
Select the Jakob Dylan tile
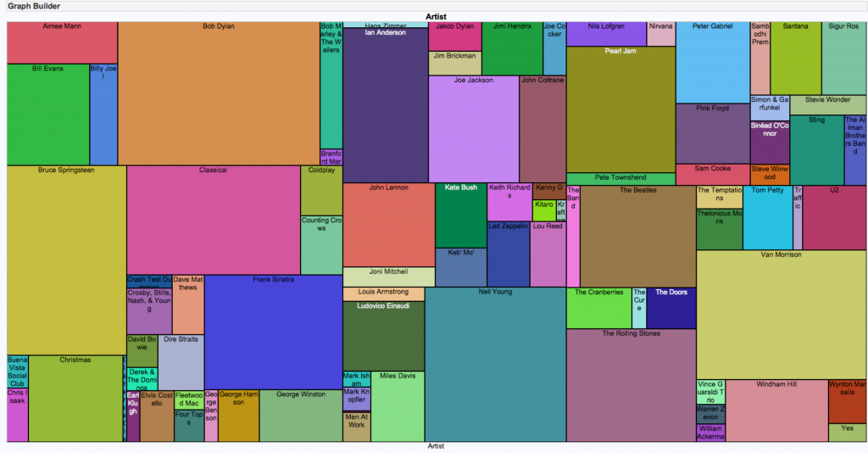[455, 36]
